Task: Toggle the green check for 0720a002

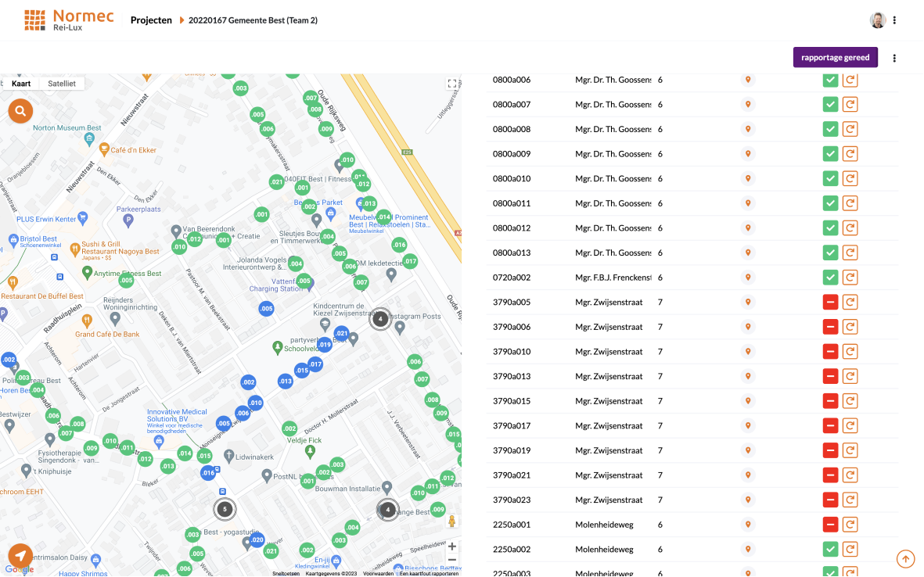Action: pos(830,278)
